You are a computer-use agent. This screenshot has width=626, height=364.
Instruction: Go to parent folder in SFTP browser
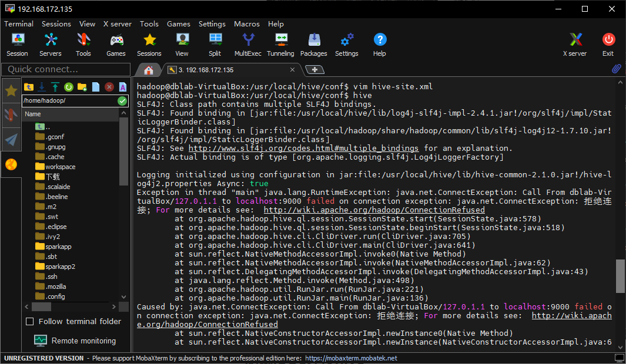[x=29, y=87]
